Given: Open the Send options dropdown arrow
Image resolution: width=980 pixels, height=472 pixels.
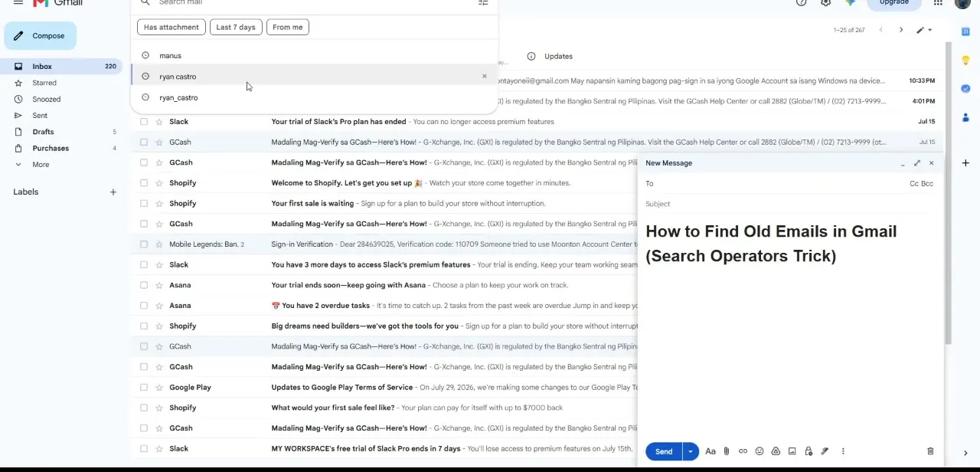Looking at the screenshot, I should pos(690,451).
